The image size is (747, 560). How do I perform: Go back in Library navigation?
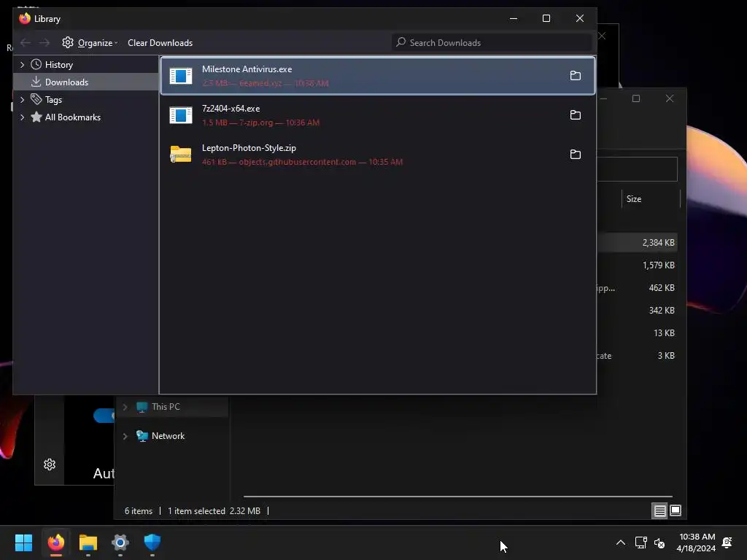click(x=26, y=43)
